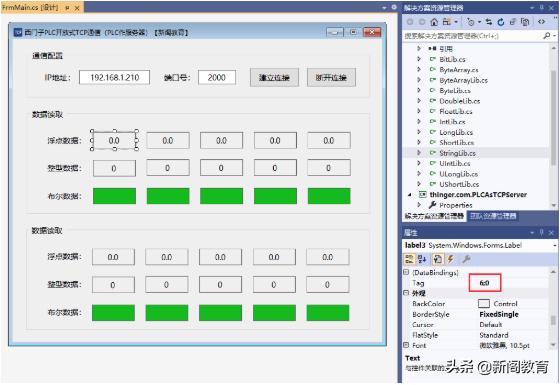Screen dimensions: 560x385
Task: Toggle the Properties view button beside lightning
Action: [438, 259]
